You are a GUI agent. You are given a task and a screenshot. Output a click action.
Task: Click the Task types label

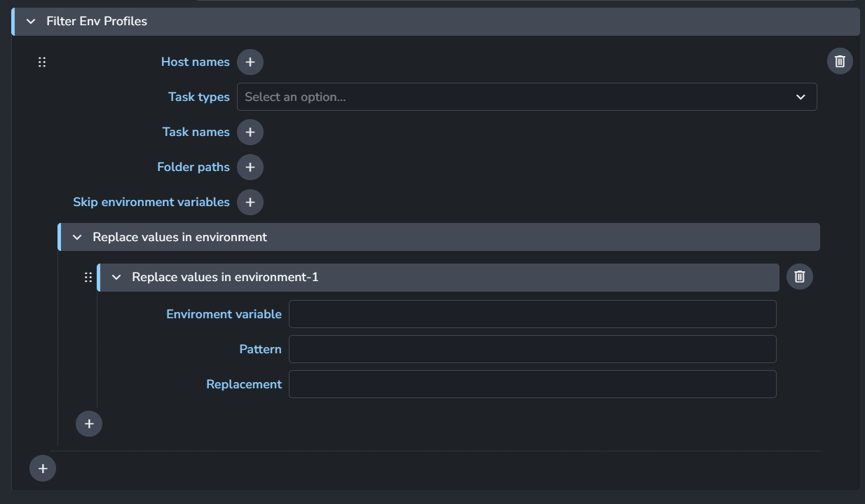tap(198, 97)
